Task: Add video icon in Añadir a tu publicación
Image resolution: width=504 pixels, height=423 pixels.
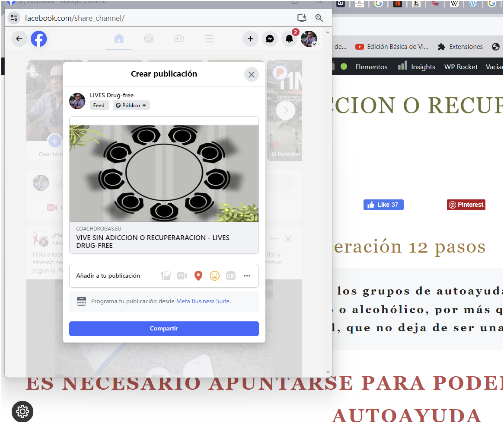Action: 182,276
